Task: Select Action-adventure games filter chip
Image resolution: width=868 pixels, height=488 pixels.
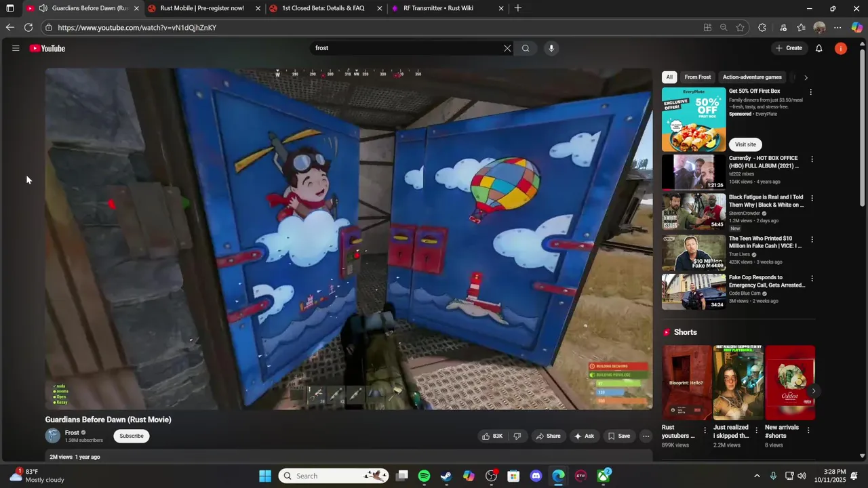Action: click(752, 77)
